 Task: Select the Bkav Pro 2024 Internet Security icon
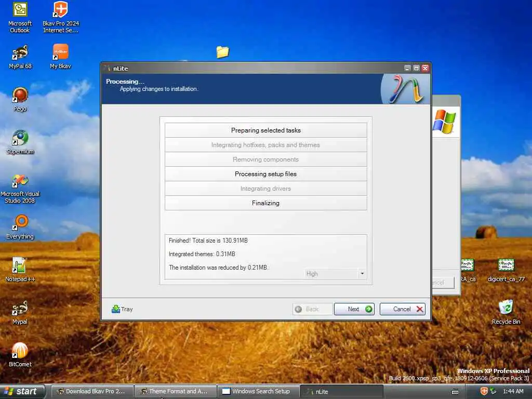click(61, 18)
